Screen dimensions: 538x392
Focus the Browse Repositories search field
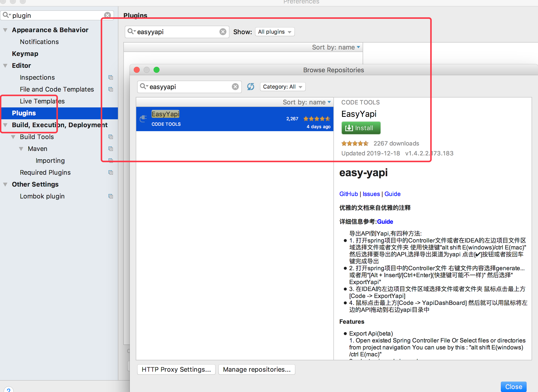click(189, 87)
